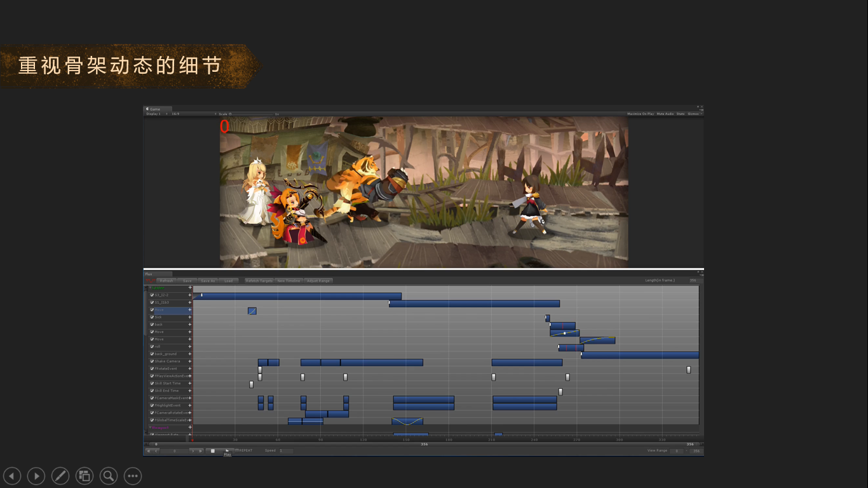Image resolution: width=868 pixels, height=488 pixels.
Task: Click the plus icon on S3_I2-2 track
Action: (189, 295)
